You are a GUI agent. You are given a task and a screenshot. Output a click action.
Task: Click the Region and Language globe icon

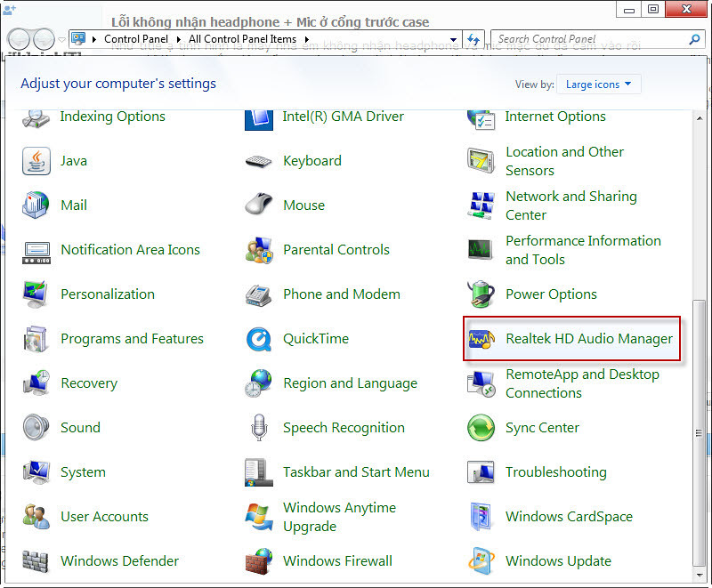259,383
